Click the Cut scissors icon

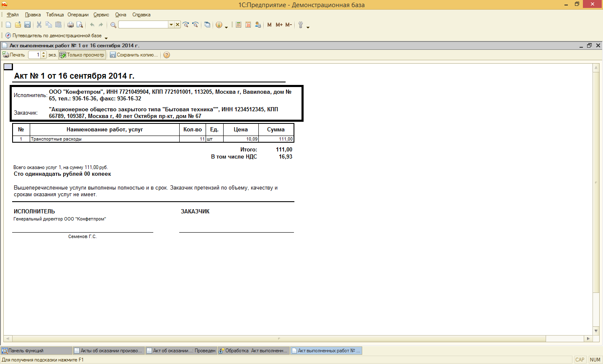(39, 25)
